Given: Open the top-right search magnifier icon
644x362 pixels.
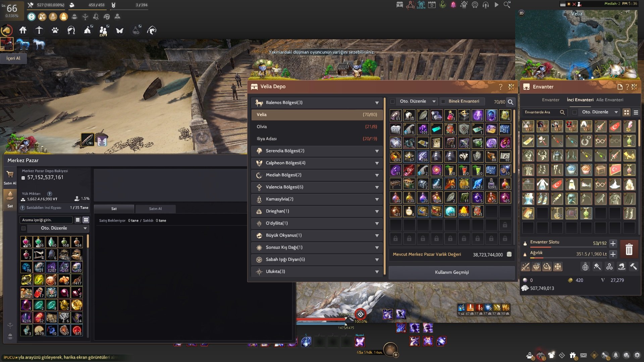Looking at the screenshot, I should [507, 5].
